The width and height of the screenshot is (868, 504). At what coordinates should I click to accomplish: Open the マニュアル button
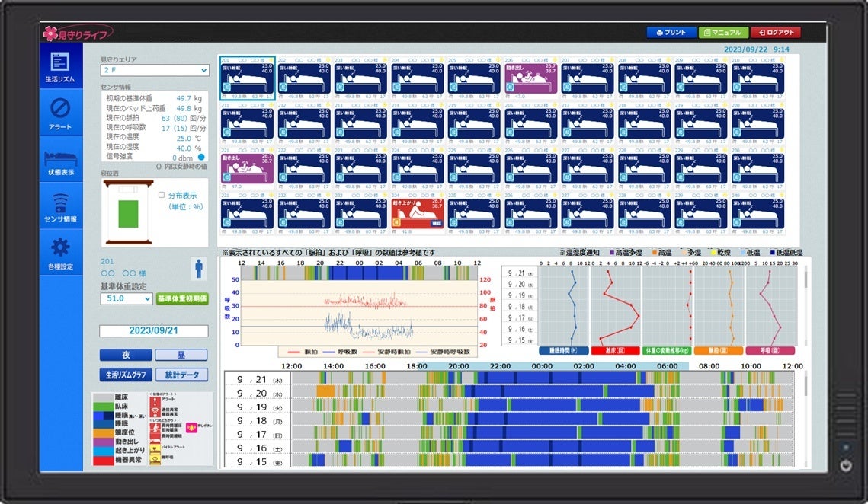click(723, 33)
